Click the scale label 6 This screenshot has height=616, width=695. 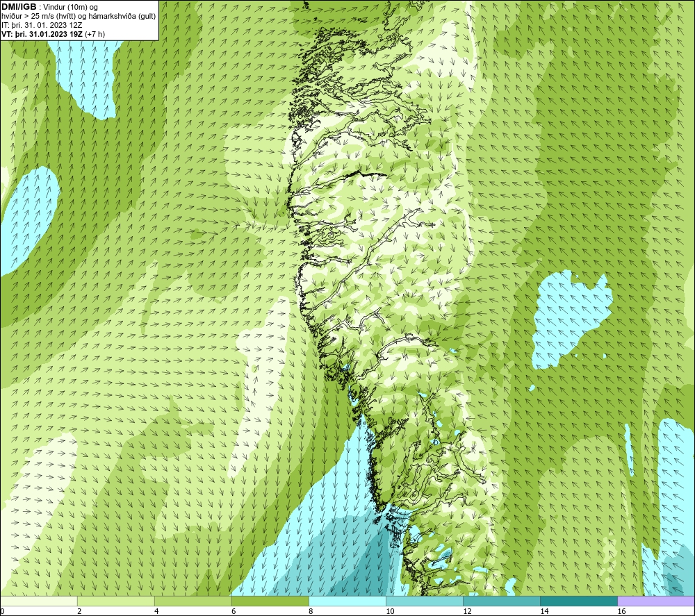click(x=234, y=612)
